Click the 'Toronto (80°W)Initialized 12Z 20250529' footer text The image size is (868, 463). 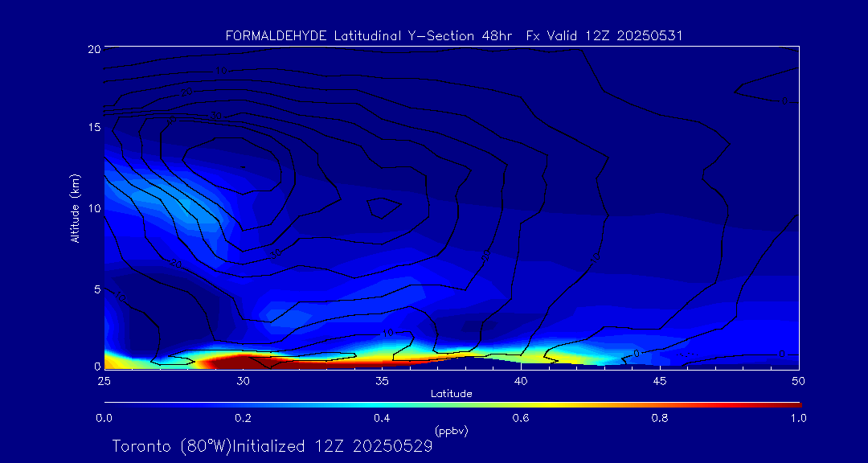(x=272, y=446)
